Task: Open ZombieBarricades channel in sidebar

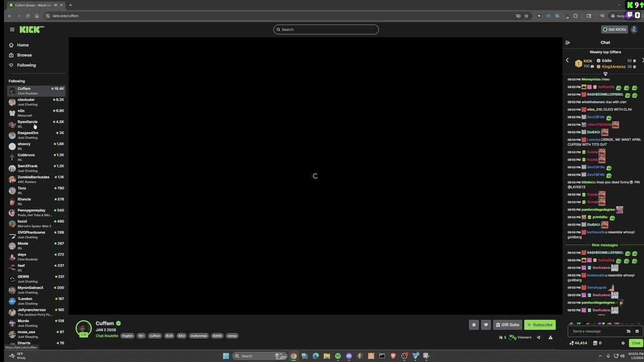Action: pyautogui.click(x=36, y=179)
